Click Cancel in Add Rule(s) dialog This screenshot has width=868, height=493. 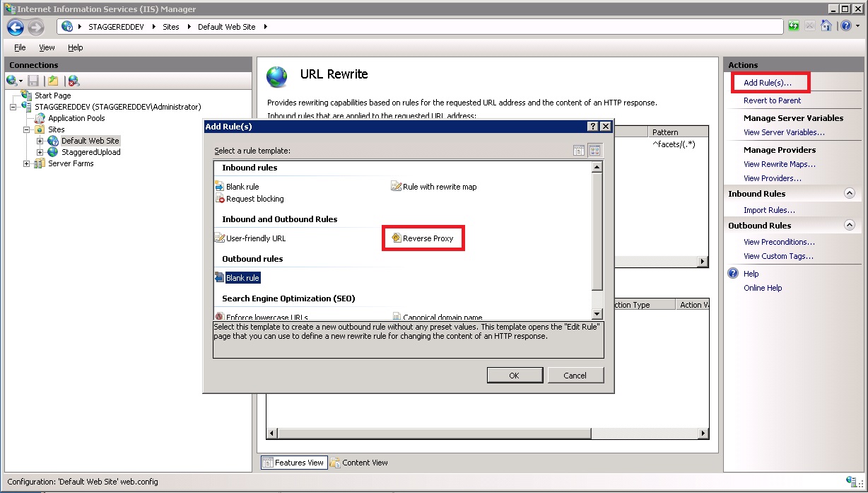tap(575, 376)
